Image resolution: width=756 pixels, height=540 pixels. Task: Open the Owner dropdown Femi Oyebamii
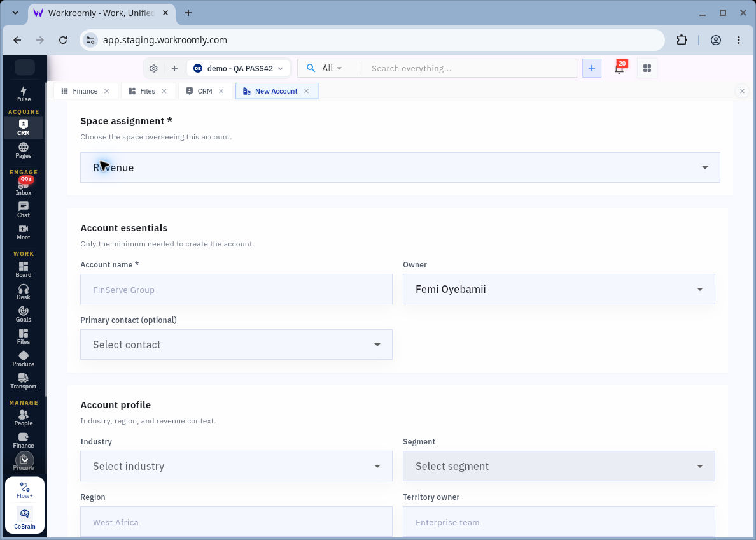point(559,289)
